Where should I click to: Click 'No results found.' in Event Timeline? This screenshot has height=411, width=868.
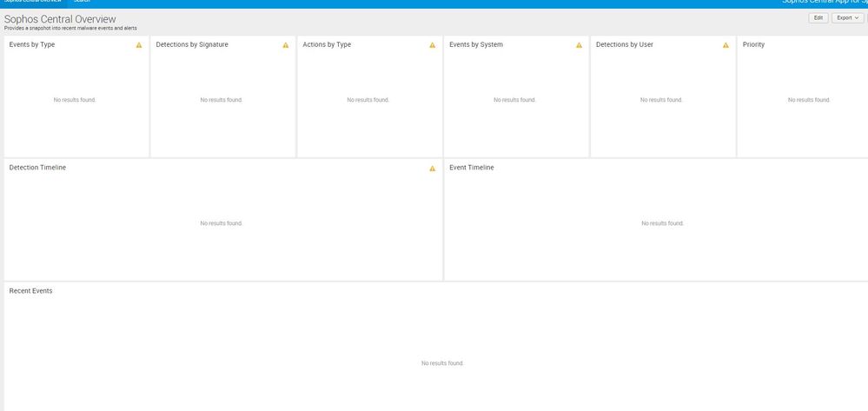coord(663,224)
